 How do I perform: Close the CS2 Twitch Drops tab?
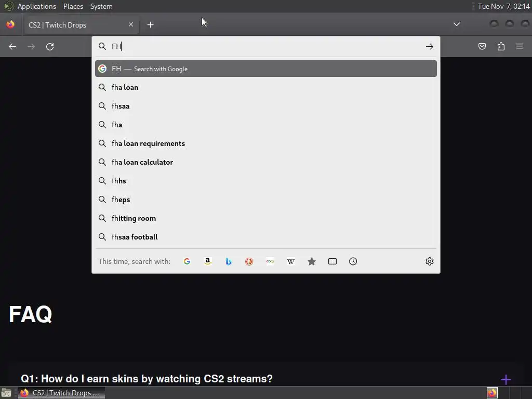click(x=131, y=24)
